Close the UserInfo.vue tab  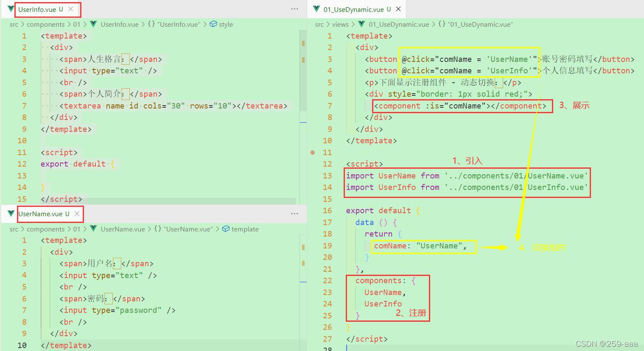pyautogui.click(x=70, y=9)
